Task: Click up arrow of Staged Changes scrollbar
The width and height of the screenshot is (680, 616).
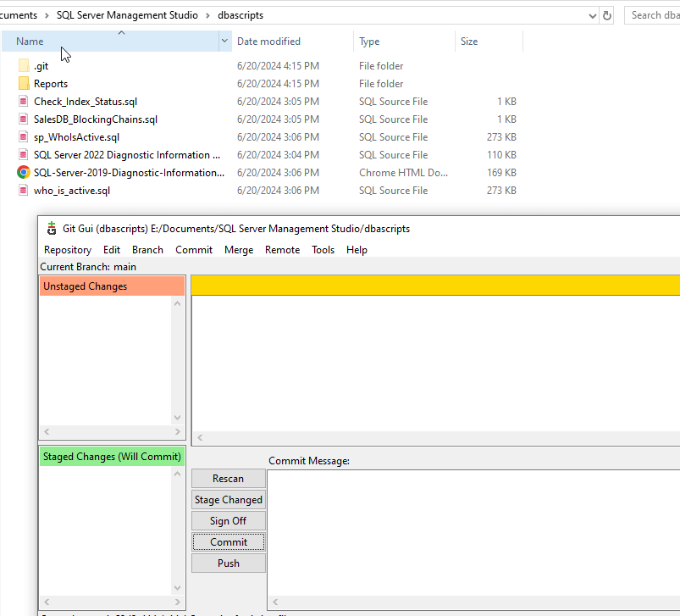Action: point(177,474)
